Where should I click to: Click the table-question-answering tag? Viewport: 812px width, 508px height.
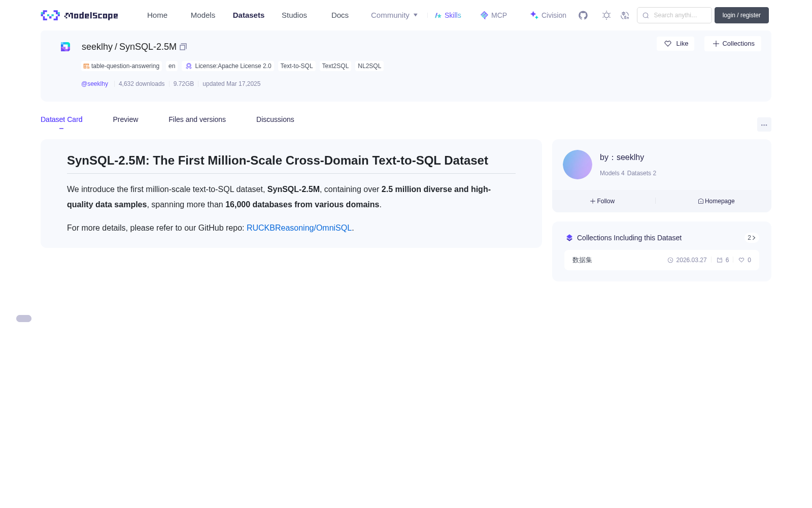(x=122, y=66)
